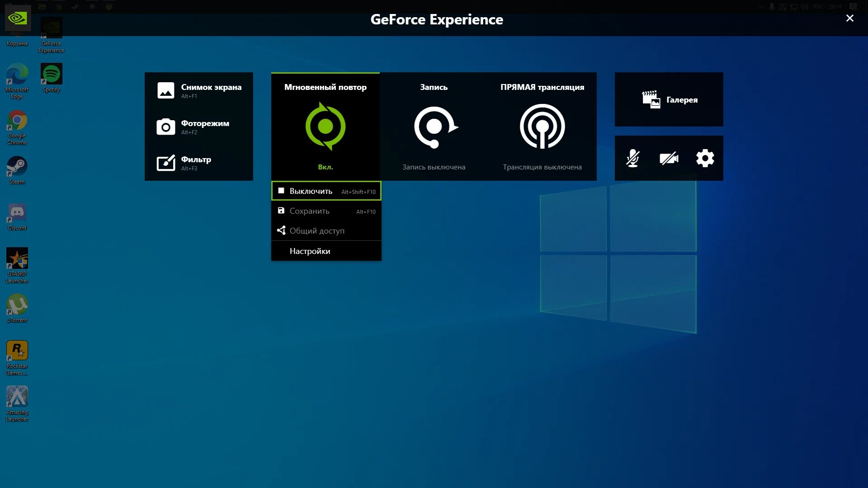Toggle the disabled camera icon

(x=669, y=159)
